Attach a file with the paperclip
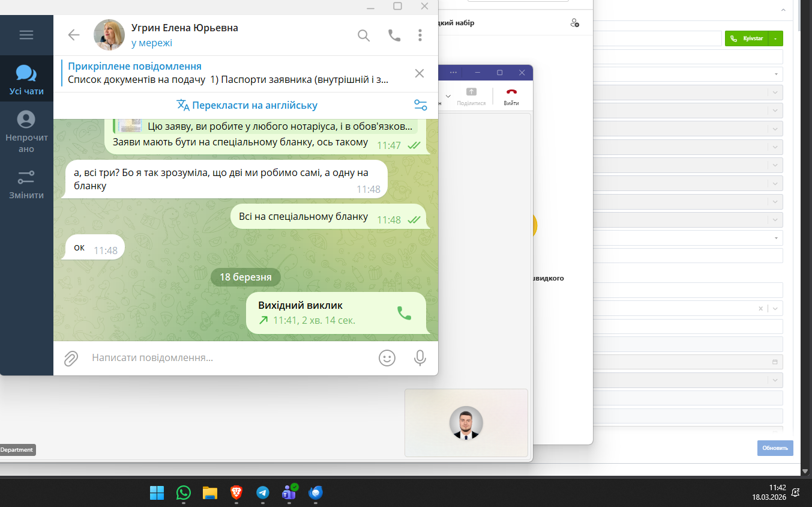The width and height of the screenshot is (812, 507). tap(71, 358)
